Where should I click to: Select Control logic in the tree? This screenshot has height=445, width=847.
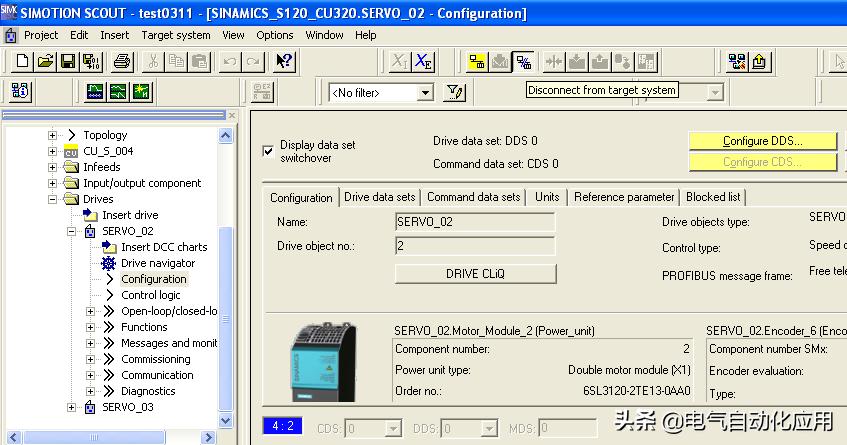(151, 295)
